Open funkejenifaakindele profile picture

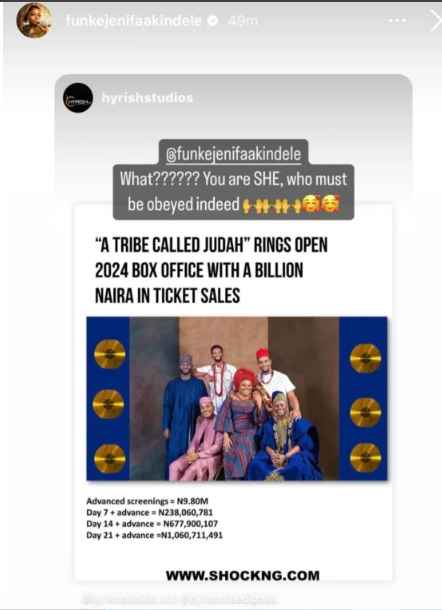[34, 21]
